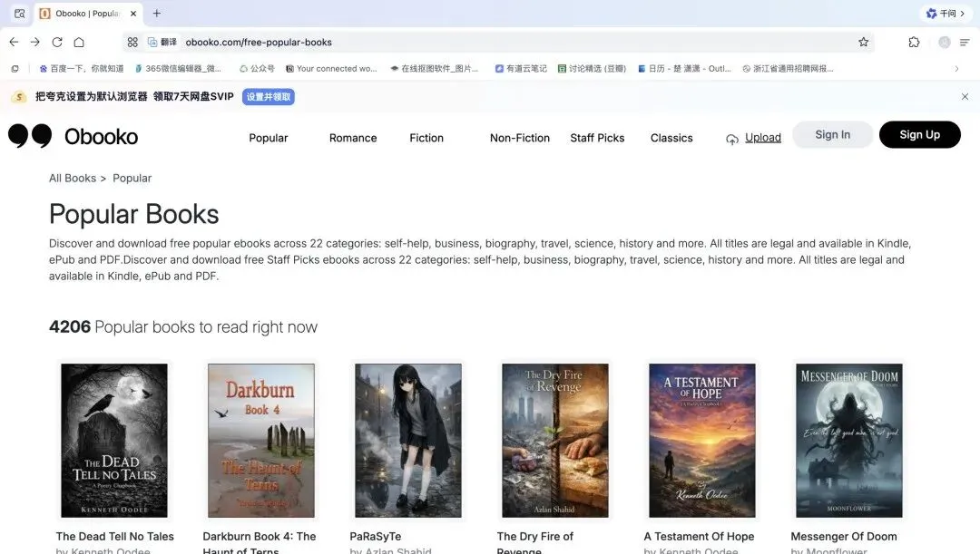Viewport: 980px width, 554px height.
Task: Open the Classics menu item
Action: pyautogui.click(x=671, y=138)
